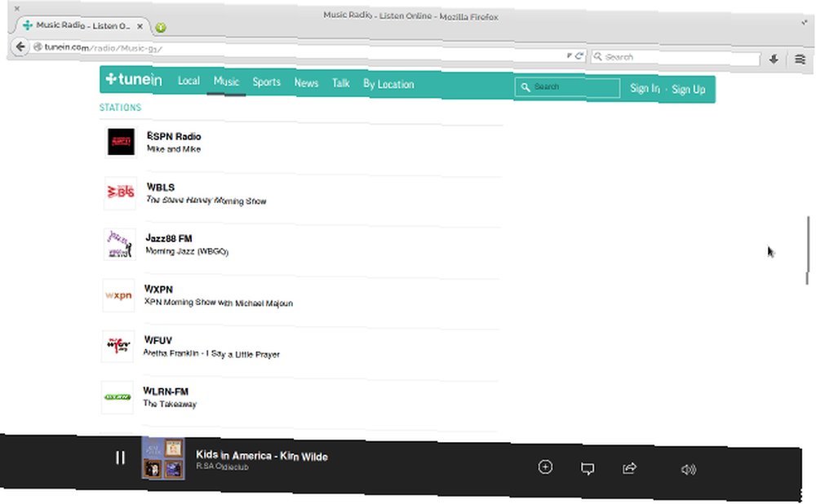Image resolution: width=816 pixels, height=504 pixels.
Task: Open the WFUV station logo
Action: coord(118,347)
